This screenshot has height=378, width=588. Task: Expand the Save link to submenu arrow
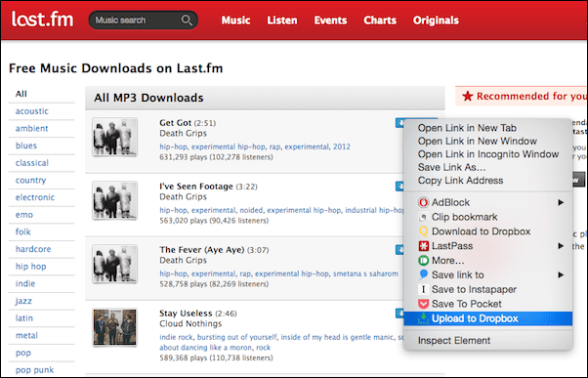(x=561, y=274)
